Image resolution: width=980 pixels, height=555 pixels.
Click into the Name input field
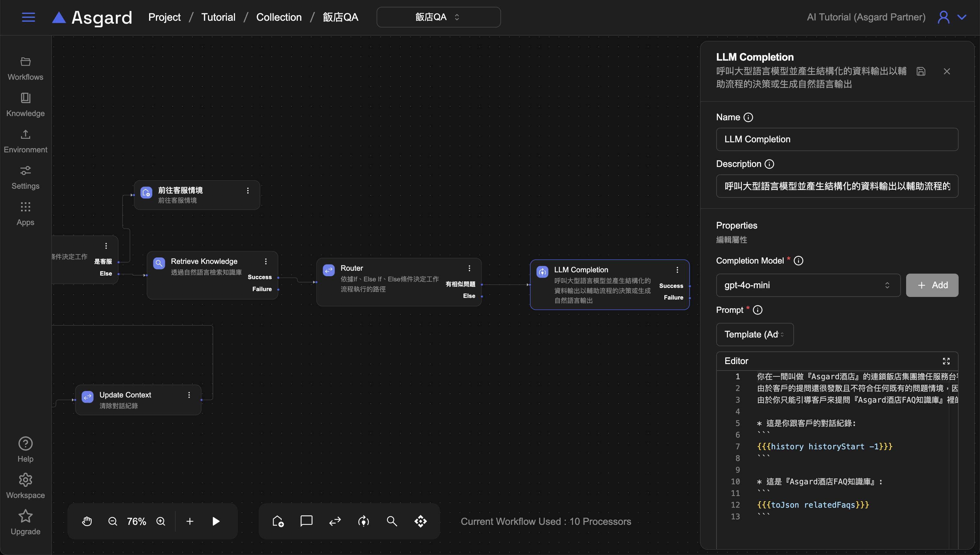click(x=837, y=139)
